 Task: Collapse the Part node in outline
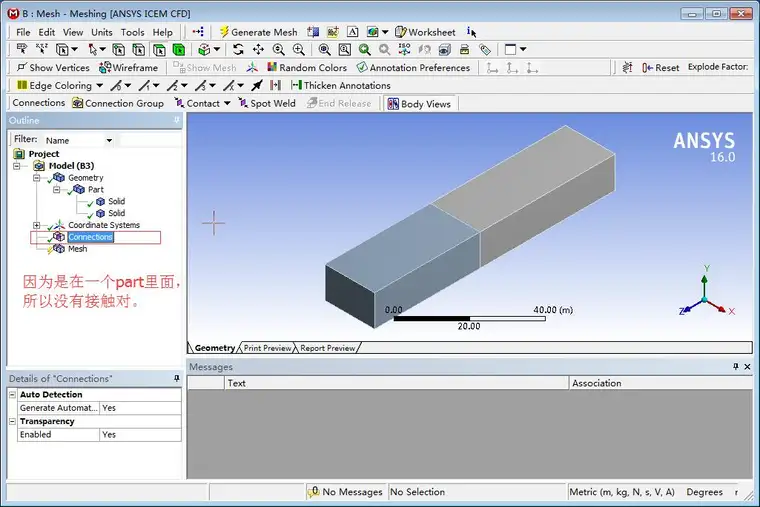coord(56,190)
